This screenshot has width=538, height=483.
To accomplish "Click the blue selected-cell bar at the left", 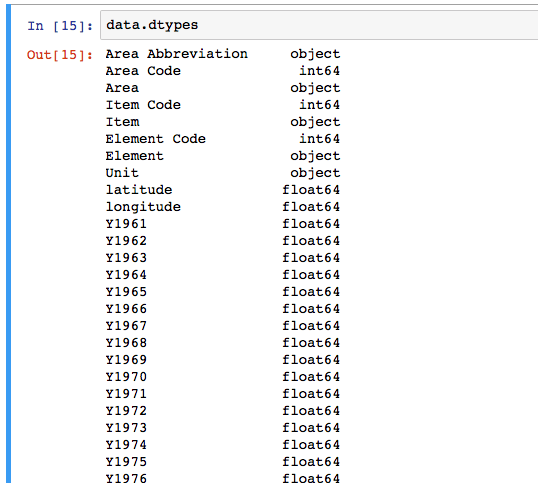I will click(9, 244).
